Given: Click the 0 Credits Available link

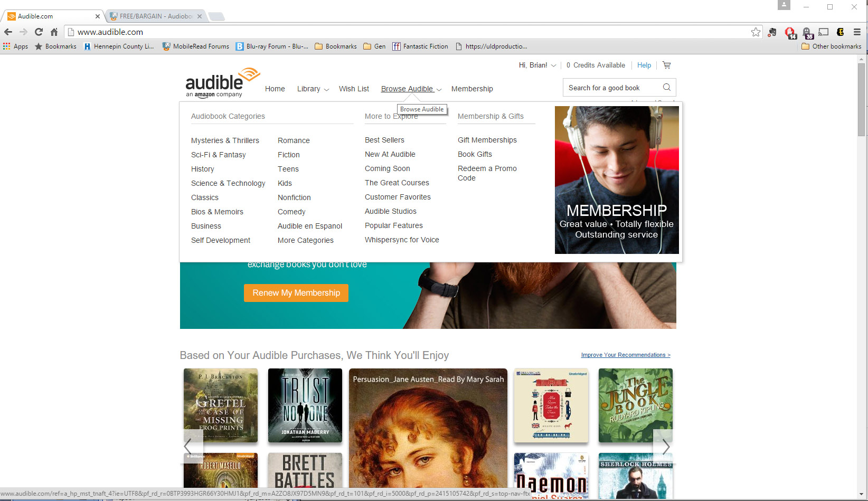Looking at the screenshot, I should click(596, 65).
